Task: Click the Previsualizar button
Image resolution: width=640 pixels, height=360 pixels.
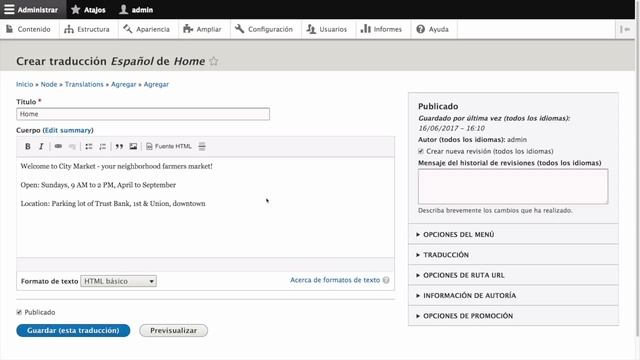Action: (x=173, y=331)
